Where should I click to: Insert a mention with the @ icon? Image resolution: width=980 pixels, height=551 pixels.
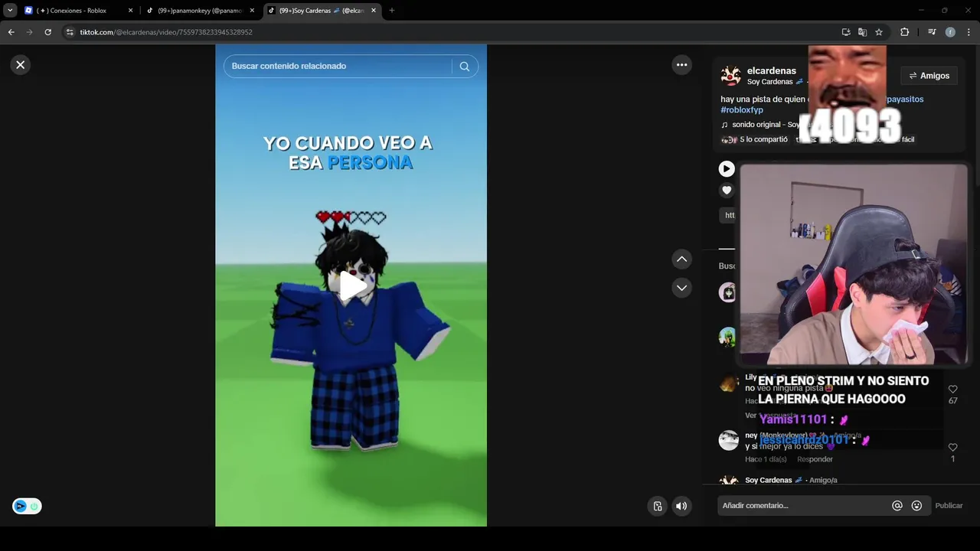[x=897, y=506]
